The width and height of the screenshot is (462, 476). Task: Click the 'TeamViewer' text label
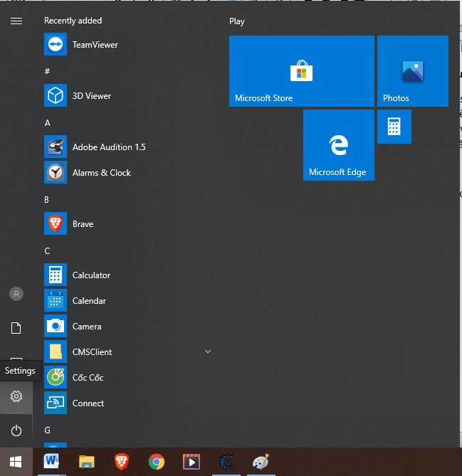tap(95, 45)
